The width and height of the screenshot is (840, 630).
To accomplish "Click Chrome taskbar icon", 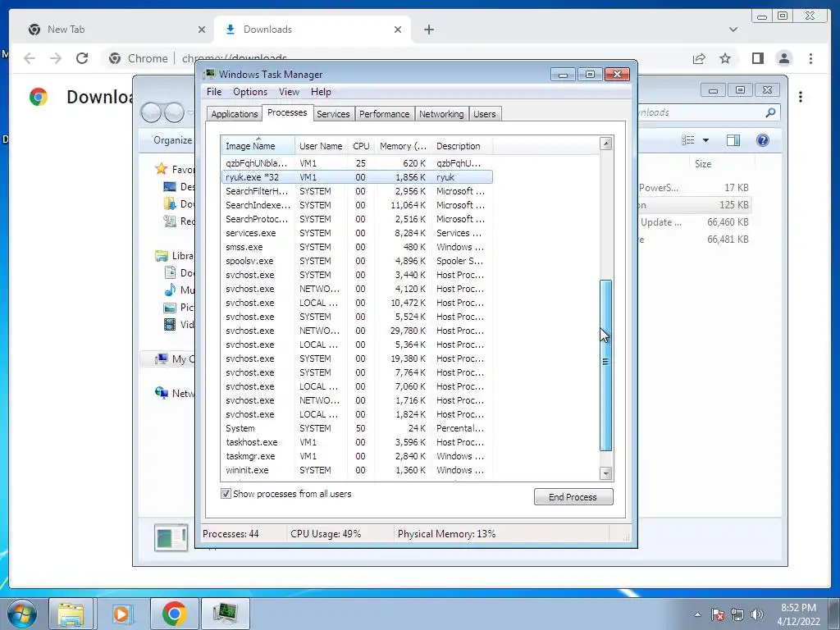I will tap(174, 614).
